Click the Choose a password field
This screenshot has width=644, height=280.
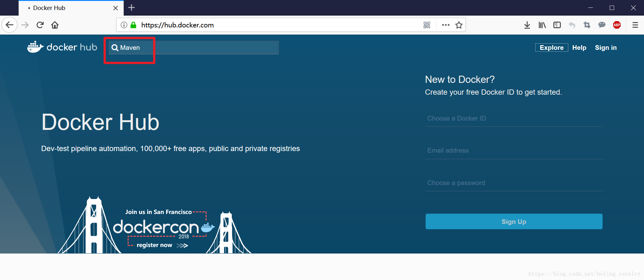coord(514,183)
